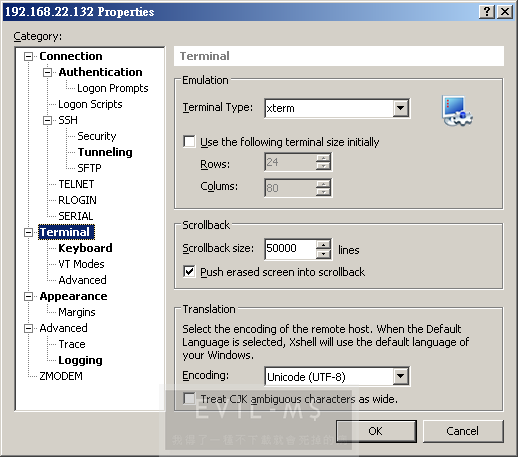Click into the Scrollback size field
The width and height of the screenshot is (518, 457).
[290, 249]
